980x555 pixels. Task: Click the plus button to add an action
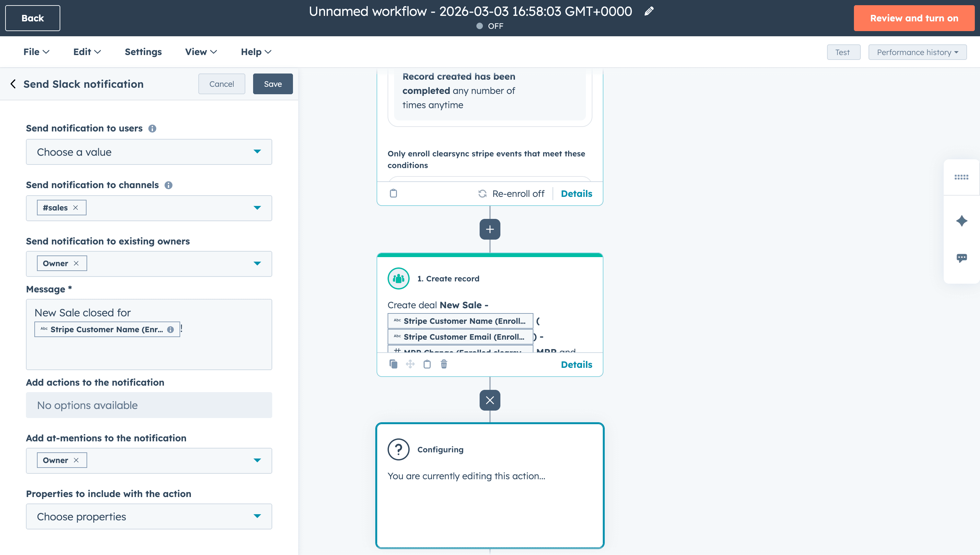pos(489,229)
